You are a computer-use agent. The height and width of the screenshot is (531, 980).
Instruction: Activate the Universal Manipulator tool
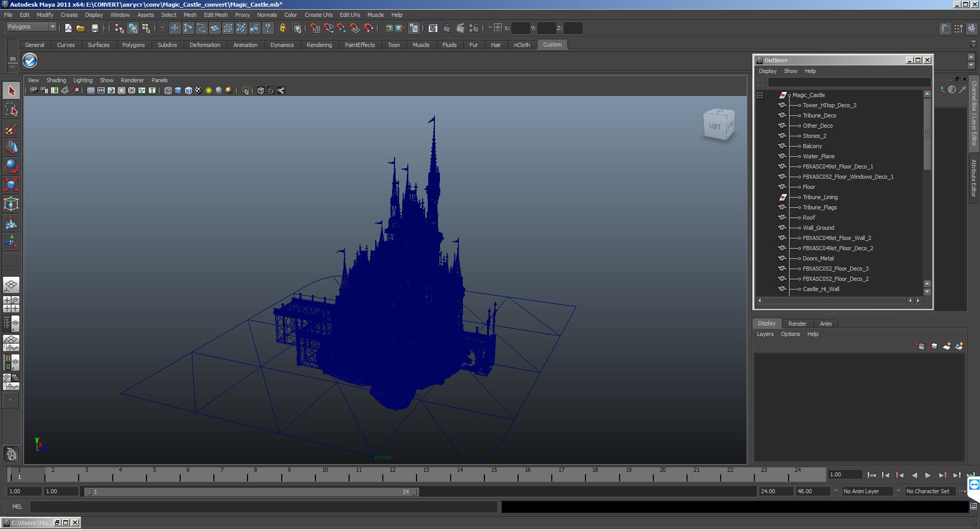point(11,204)
